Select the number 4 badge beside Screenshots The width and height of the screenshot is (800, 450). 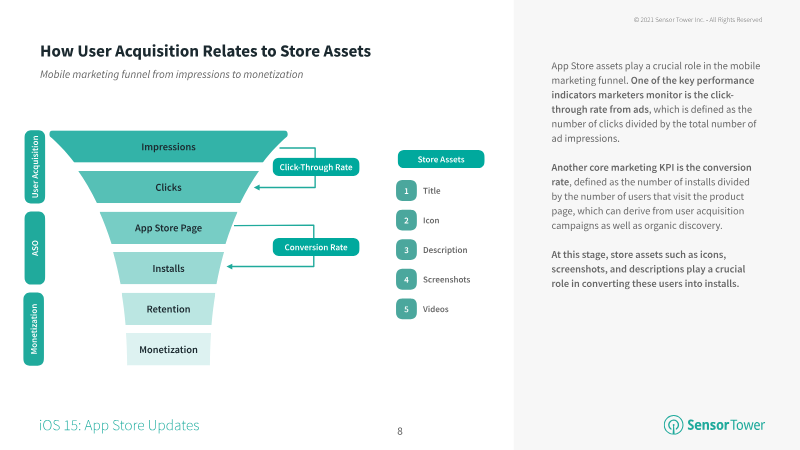click(406, 280)
